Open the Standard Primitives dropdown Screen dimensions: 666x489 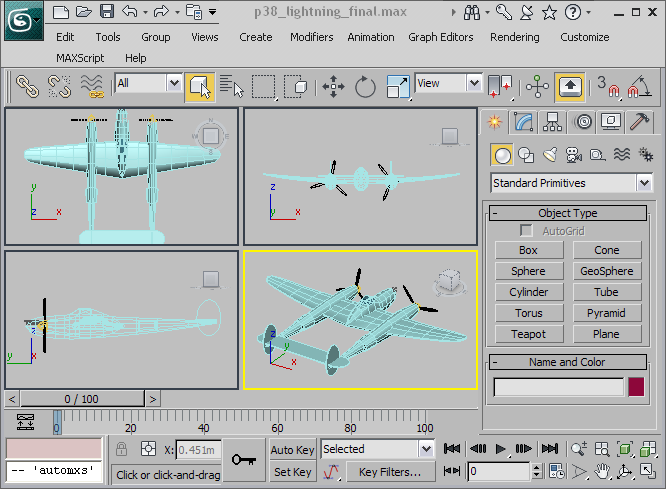pos(644,183)
